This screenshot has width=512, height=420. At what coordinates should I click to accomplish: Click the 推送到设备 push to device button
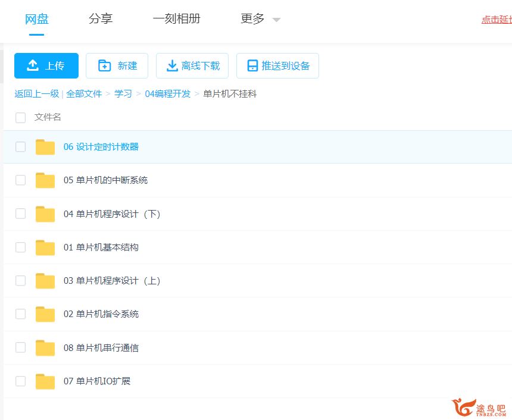click(277, 65)
